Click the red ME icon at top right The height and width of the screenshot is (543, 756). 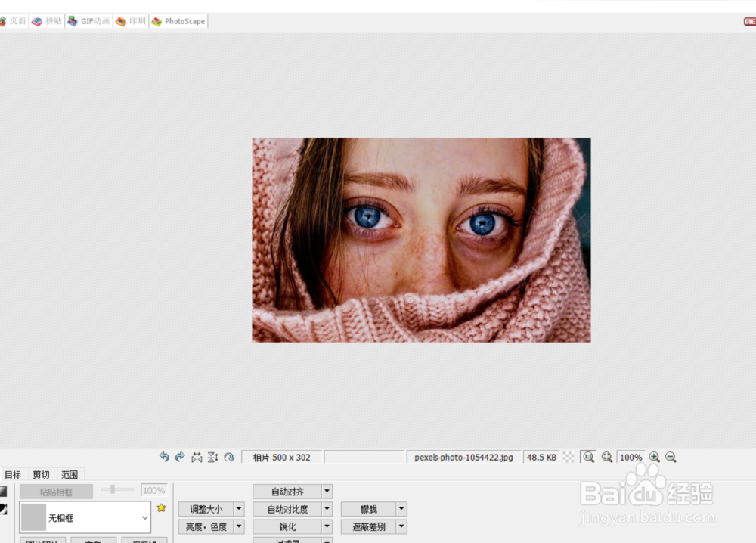750,21
